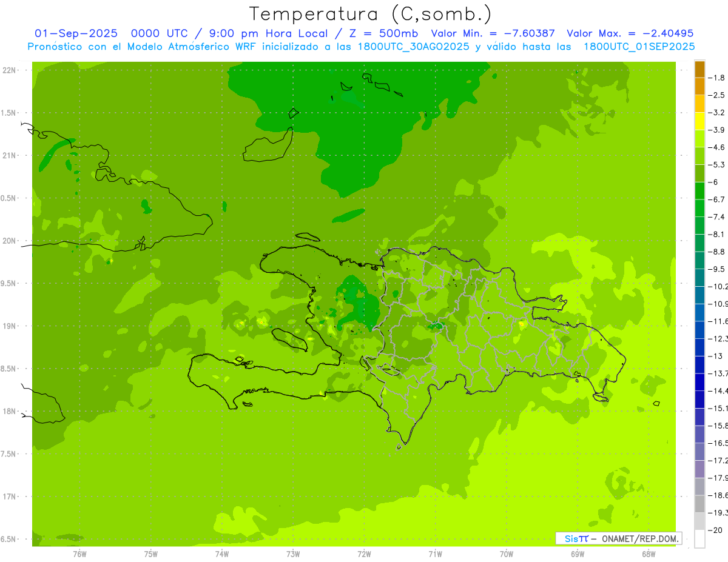Select the '01-Sep-2025' date text
This screenshot has width=728, height=562.
(x=76, y=33)
